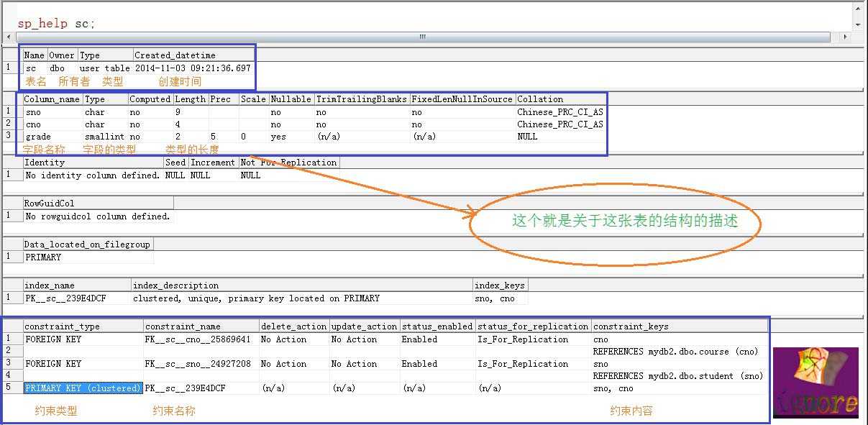This screenshot has width=868, height=425.
Task: Select the 'constraint_type' column header
Action: [83, 326]
